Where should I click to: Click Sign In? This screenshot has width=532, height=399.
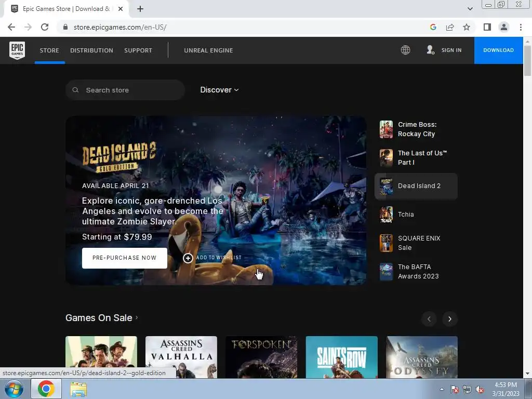click(x=451, y=50)
